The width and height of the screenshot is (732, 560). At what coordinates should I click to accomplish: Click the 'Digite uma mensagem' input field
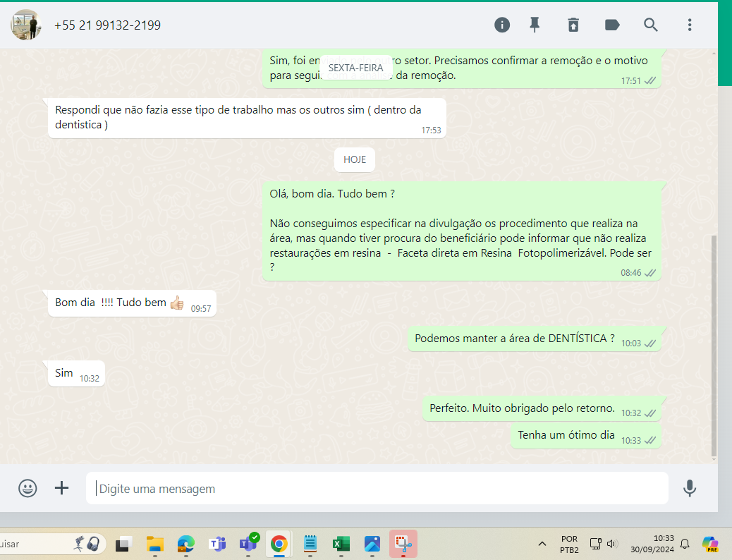tap(377, 488)
